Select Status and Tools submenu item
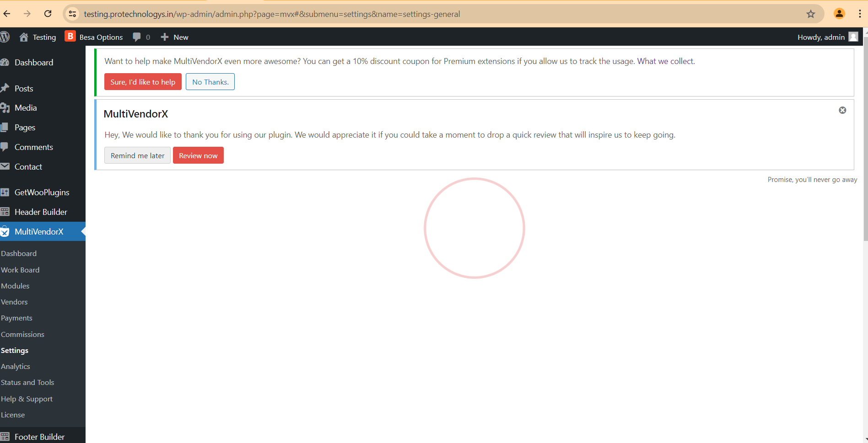The height and width of the screenshot is (443, 868). pos(27,382)
